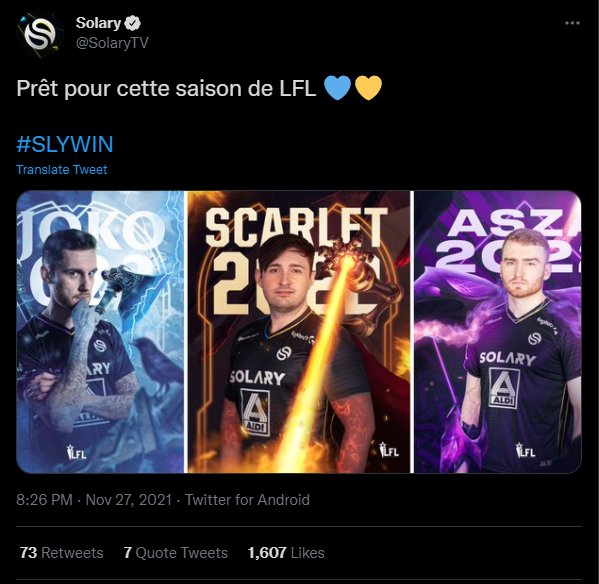This screenshot has width=599, height=584.
Task: Open the #SLYWIN hashtag
Action: (x=65, y=144)
